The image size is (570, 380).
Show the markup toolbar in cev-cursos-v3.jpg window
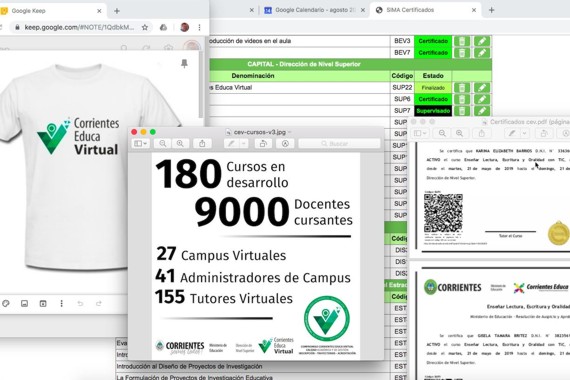[285, 144]
